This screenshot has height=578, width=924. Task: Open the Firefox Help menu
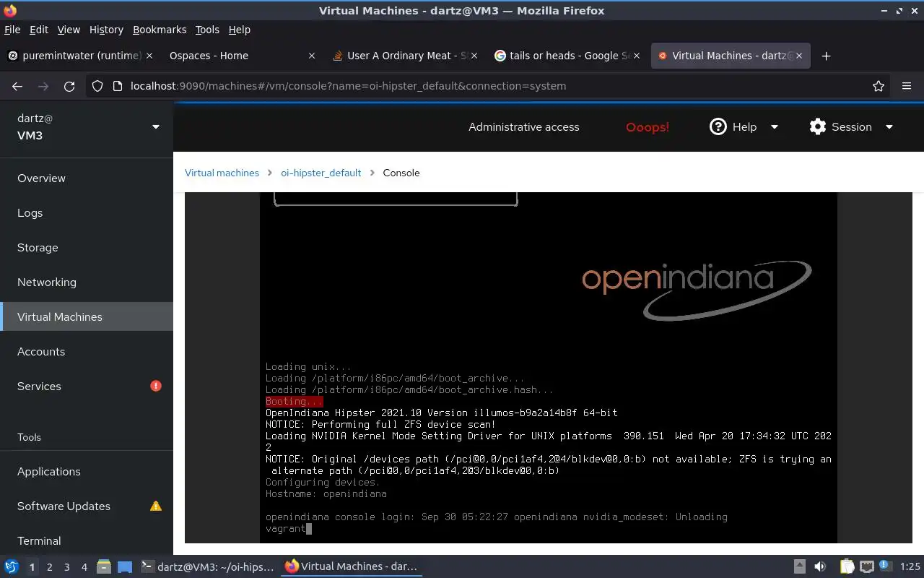point(239,30)
